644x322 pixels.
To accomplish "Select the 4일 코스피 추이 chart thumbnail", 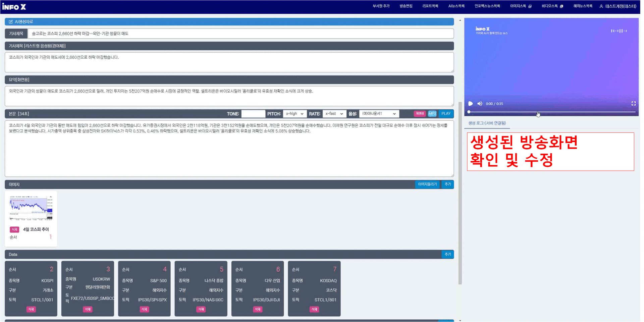I will tap(31, 208).
